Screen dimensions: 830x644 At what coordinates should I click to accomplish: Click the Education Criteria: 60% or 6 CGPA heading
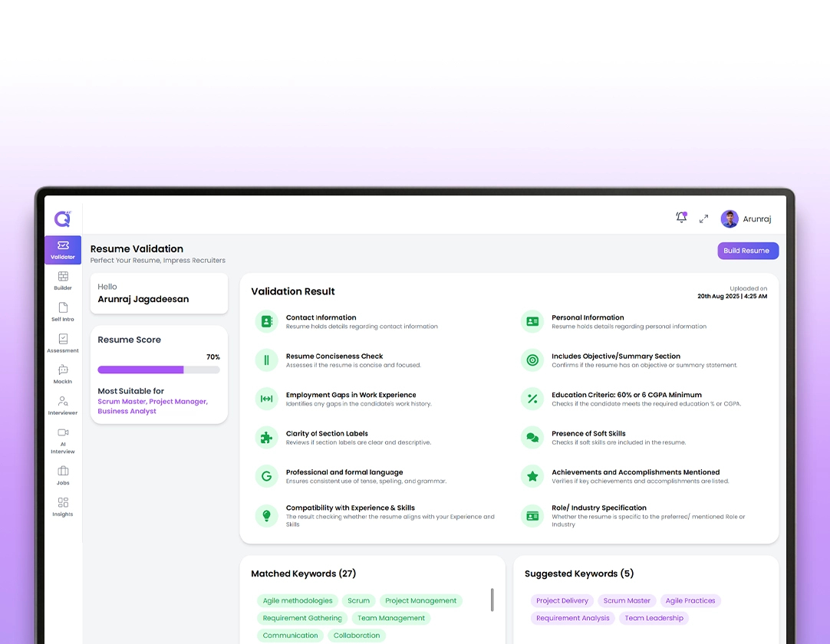[x=627, y=395]
